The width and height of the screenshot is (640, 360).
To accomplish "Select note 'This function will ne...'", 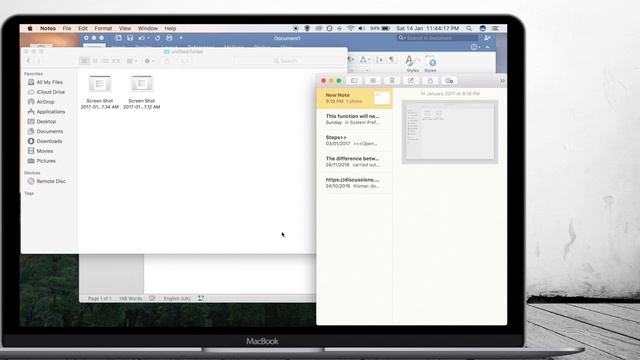I will coord(354,119).
